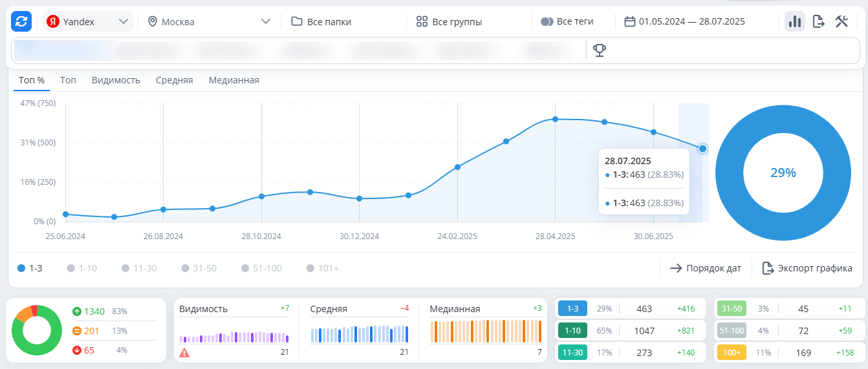Switch to the Топ tab

(68, 80)
